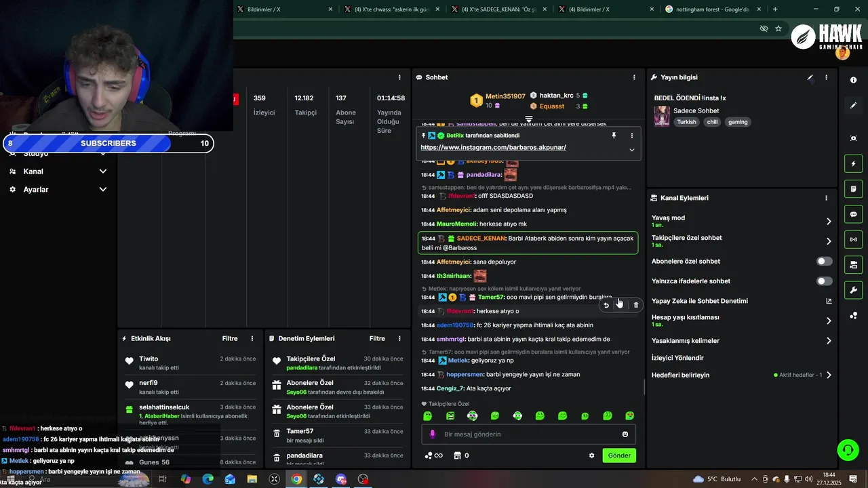The height and width of the screenshot is (488, 868).
Task: Open emoji picker in message box
Action: [625, 434]
